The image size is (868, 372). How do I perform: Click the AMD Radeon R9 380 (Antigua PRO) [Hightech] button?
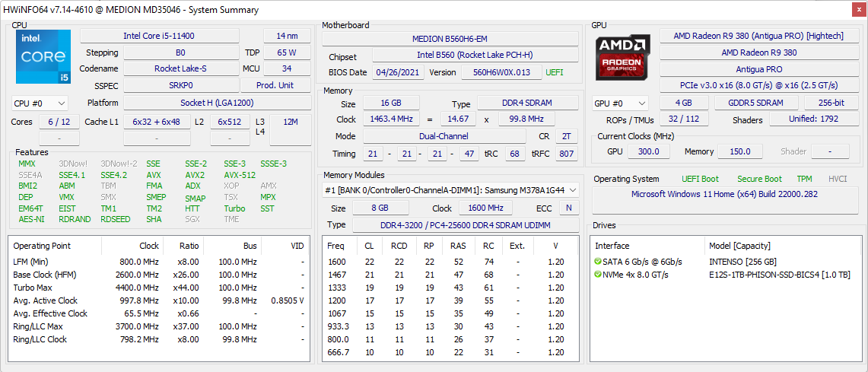click(x=758, y=36)
